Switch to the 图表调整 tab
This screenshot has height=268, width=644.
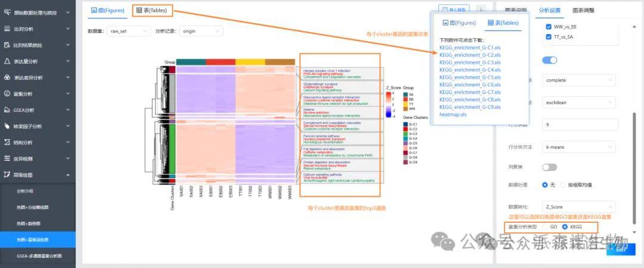586,10
